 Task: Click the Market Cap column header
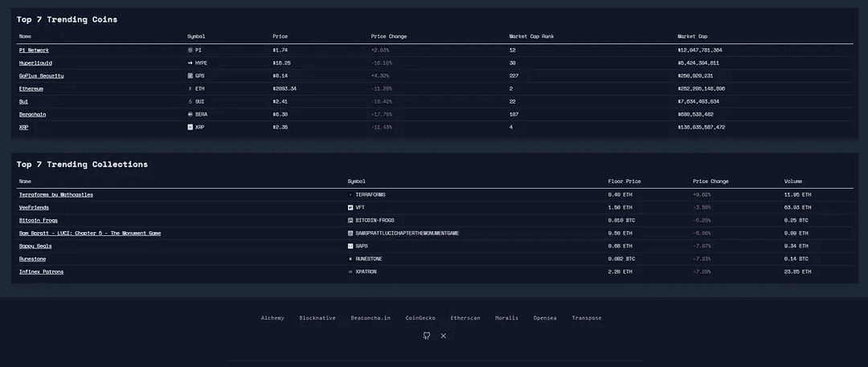[693, 36]
